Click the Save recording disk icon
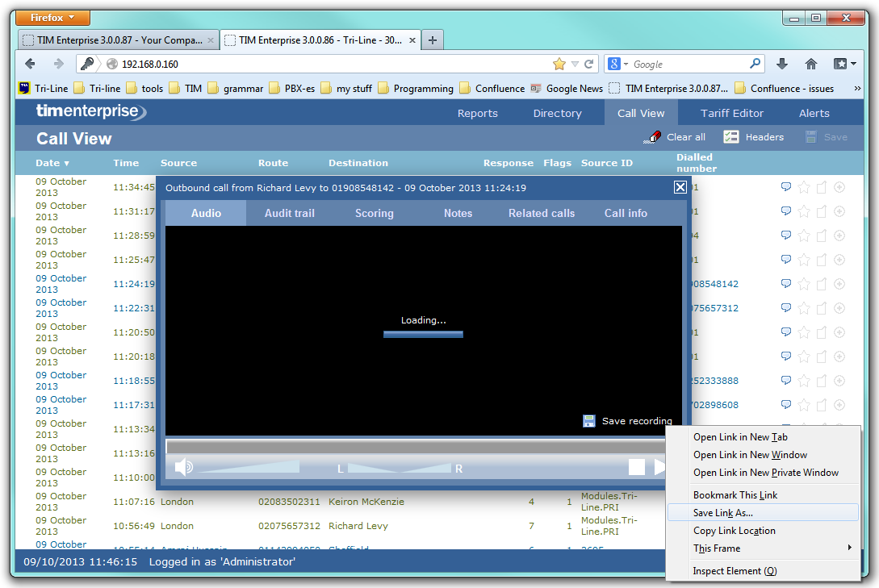The image size is (879, 588). point(589,421)
